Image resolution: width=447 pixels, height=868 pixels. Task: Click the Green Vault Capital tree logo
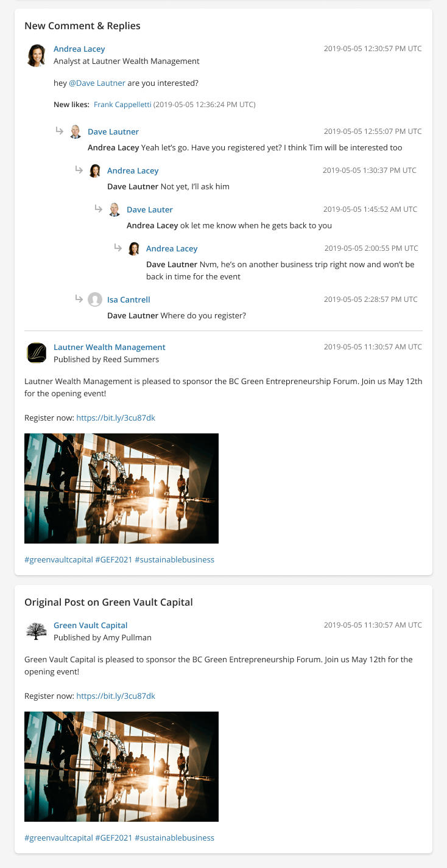[x=37, y=631]
